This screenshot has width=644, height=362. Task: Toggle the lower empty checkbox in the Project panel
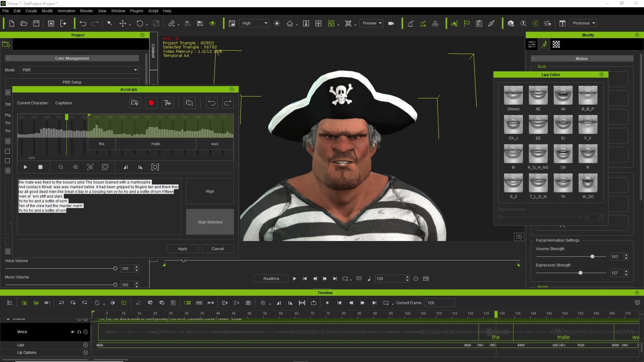[7, 161]
